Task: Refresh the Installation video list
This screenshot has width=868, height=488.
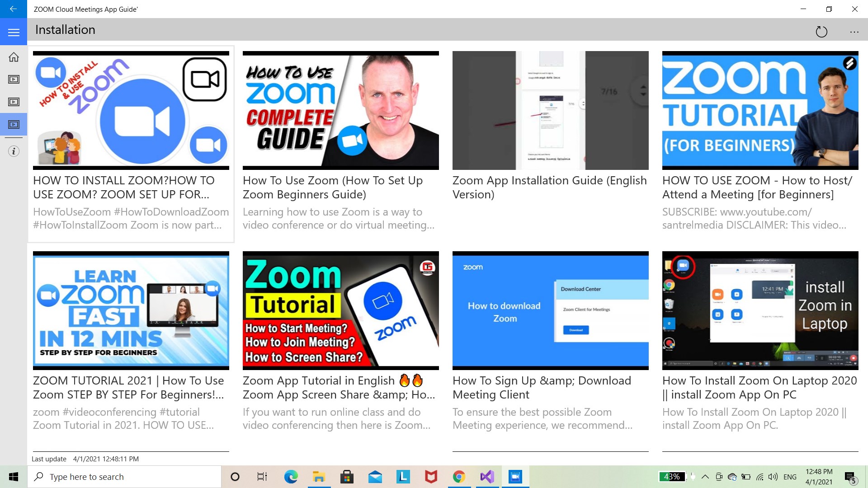Action: [x=821, y=32]
